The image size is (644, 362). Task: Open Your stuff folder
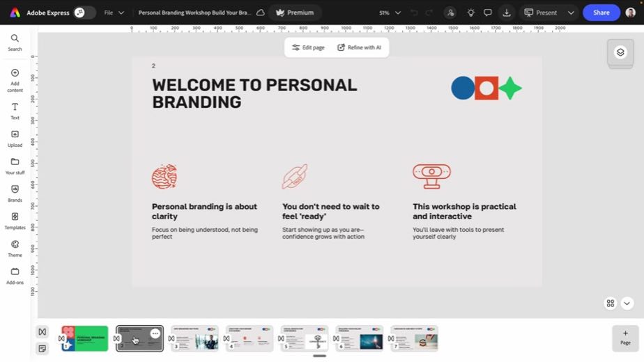15,166
